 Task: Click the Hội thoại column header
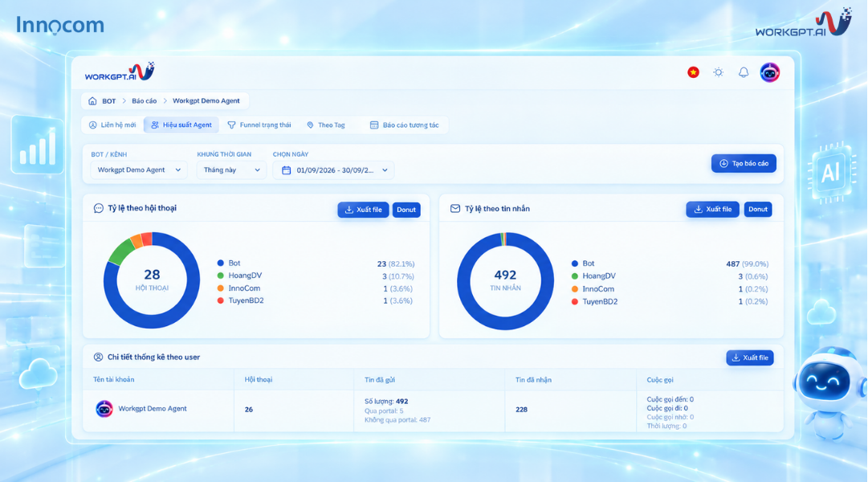pyautogui.click(x=259, y=379)
